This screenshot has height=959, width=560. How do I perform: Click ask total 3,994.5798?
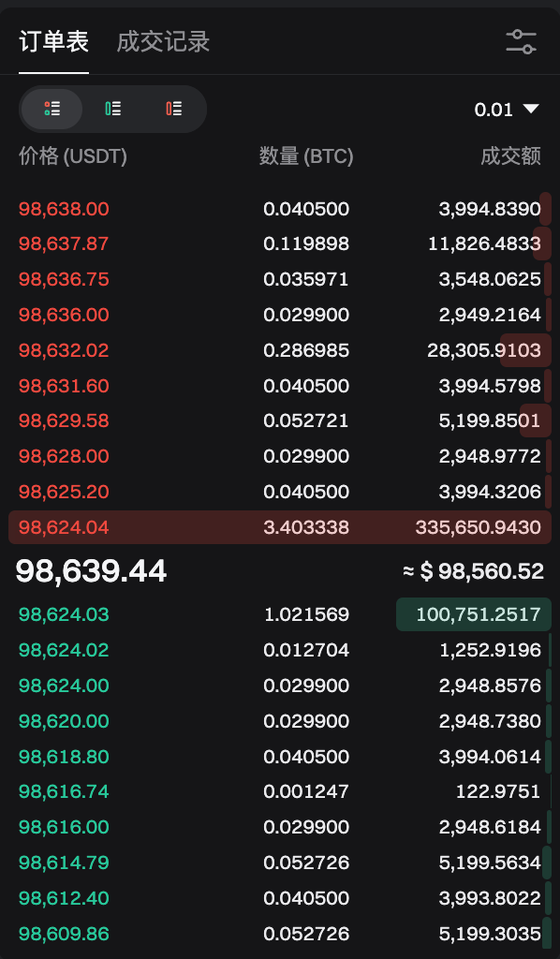[490, 386]
